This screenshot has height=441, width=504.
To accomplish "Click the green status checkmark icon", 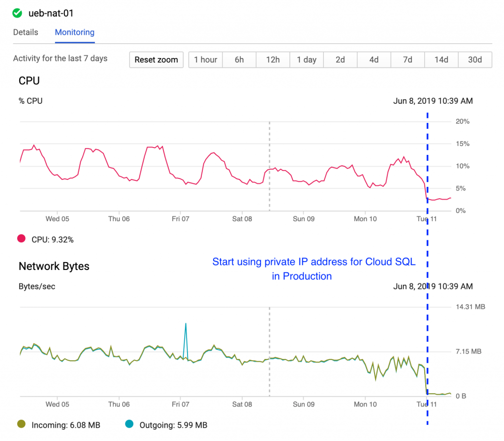I will point(17,13).
